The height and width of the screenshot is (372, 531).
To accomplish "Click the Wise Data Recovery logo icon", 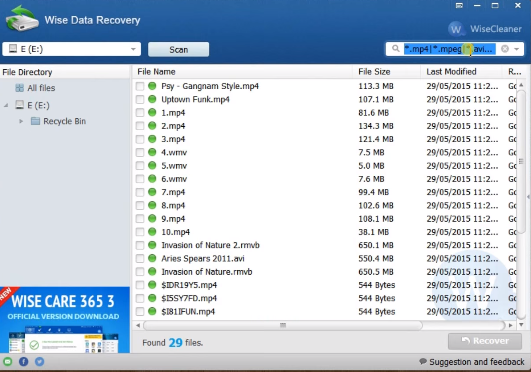I will tap(22, 19).
